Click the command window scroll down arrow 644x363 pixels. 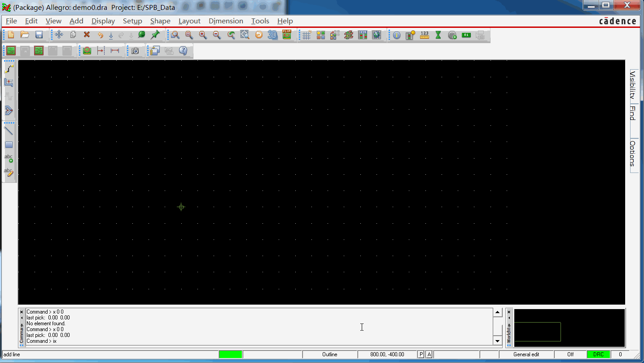click(497, 341)
